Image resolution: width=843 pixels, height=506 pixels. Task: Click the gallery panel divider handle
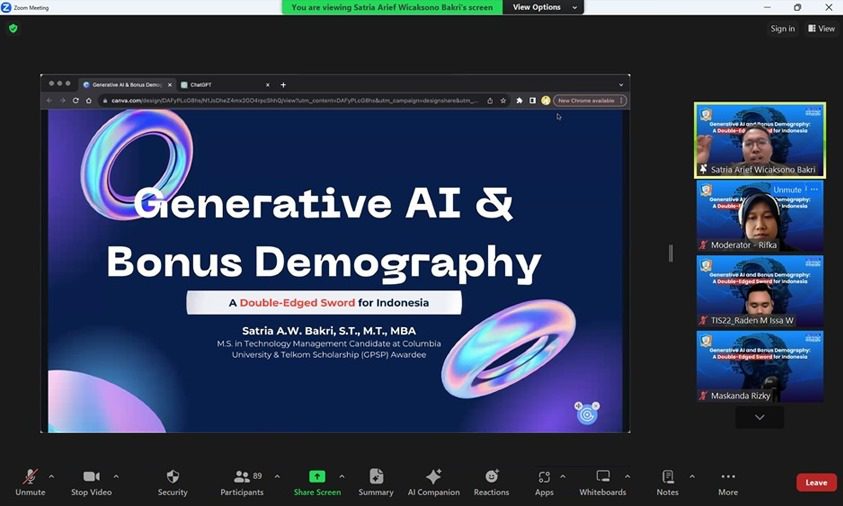[670, 253]
